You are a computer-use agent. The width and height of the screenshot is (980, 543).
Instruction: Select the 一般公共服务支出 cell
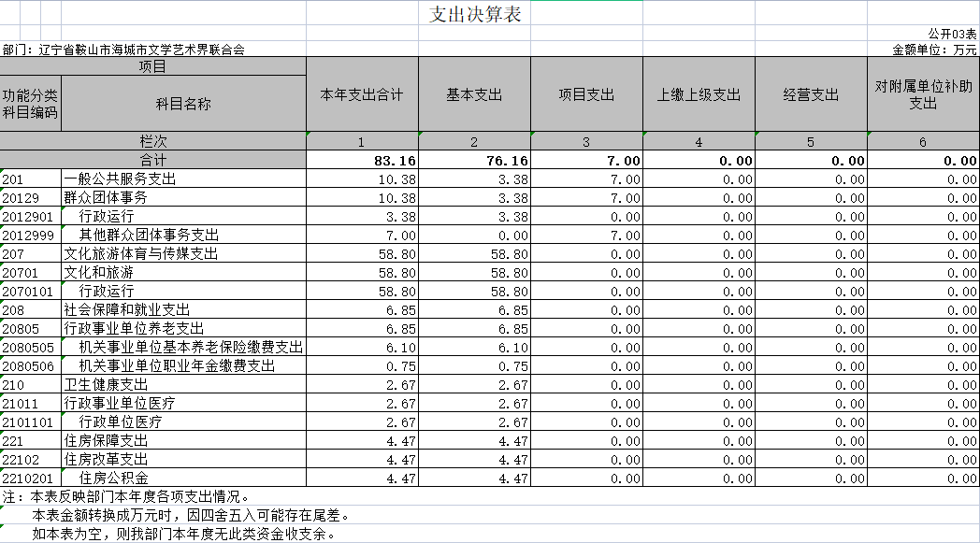pyautogui.click(x=183, y=179)
